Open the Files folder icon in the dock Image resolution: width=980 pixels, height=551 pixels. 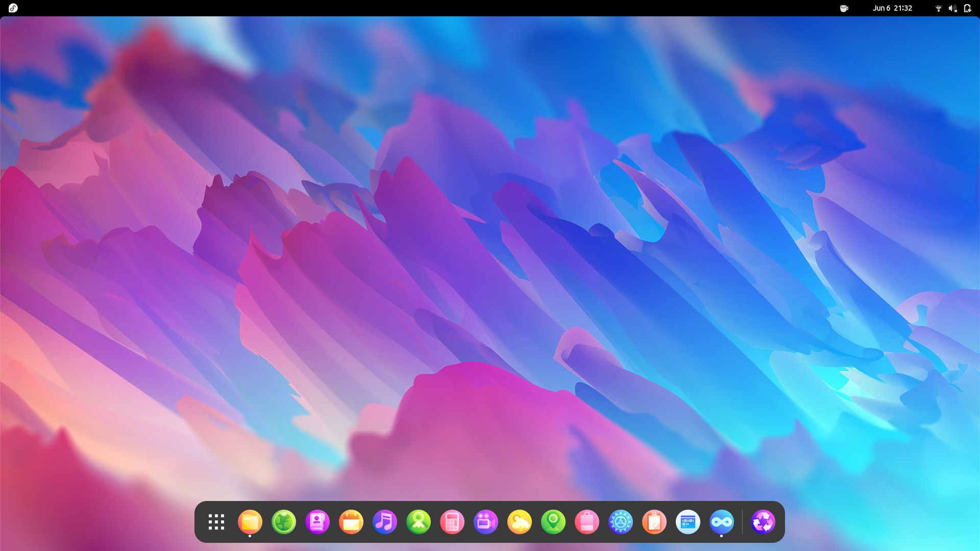250,522
